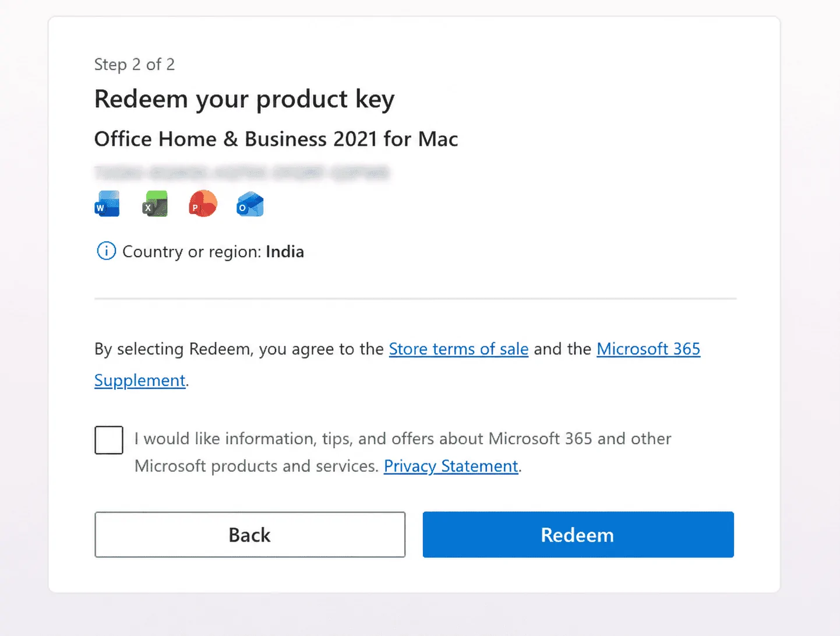This screenshot has width=840, height=636.
Task: Tick the Microsoft 365 offers checkbox
Action: pos(109,440)
